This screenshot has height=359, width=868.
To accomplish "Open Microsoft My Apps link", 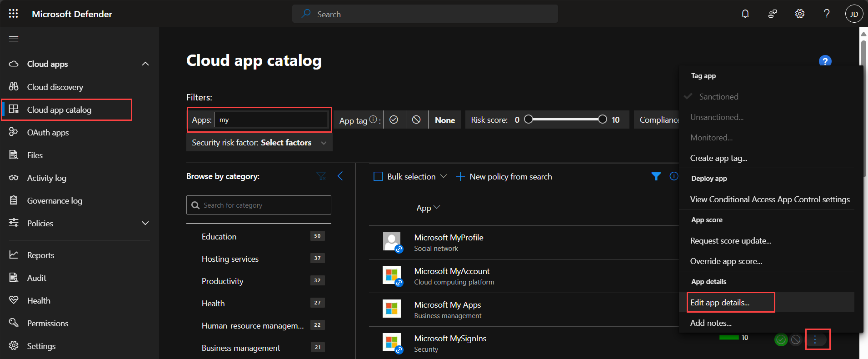I will (x=448, y=304).
